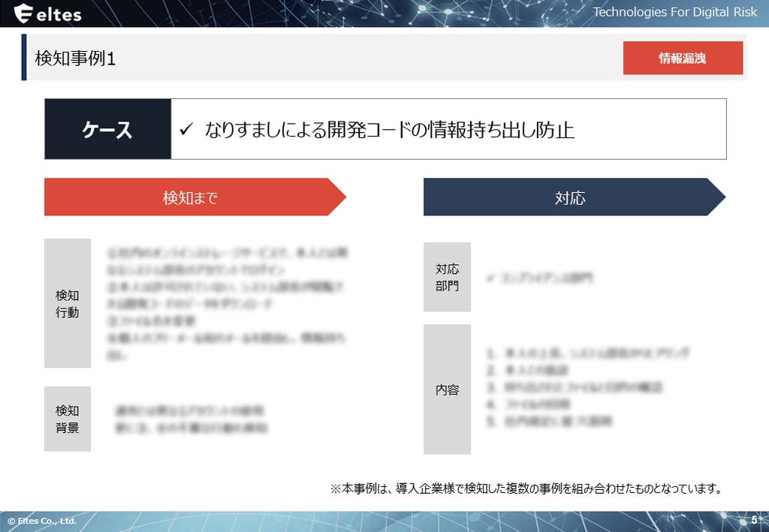Click the © Eltes Co., Ltd. copyright text
This screenshot has height=532, width=769.
tap(42, 520)
